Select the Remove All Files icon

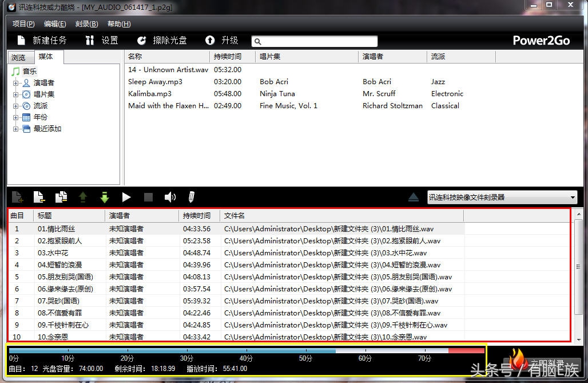pyautogui.click(x=61, y=197)
